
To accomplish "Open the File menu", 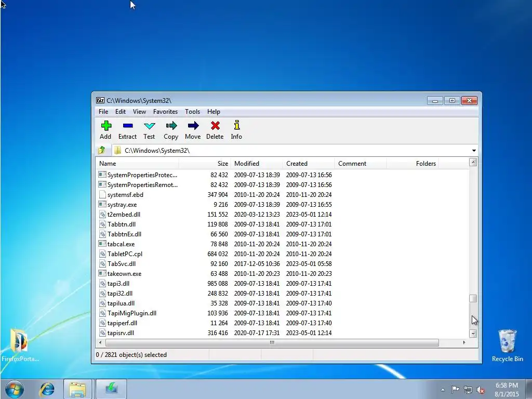I will click(103, 112).
